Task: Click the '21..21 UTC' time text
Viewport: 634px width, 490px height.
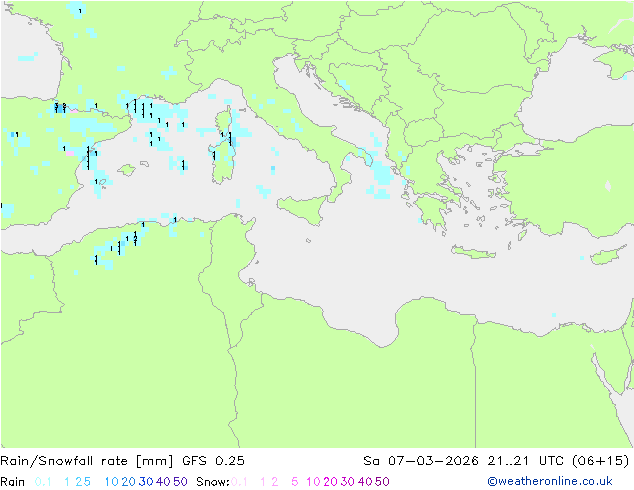Action: (x=526, y=461)
